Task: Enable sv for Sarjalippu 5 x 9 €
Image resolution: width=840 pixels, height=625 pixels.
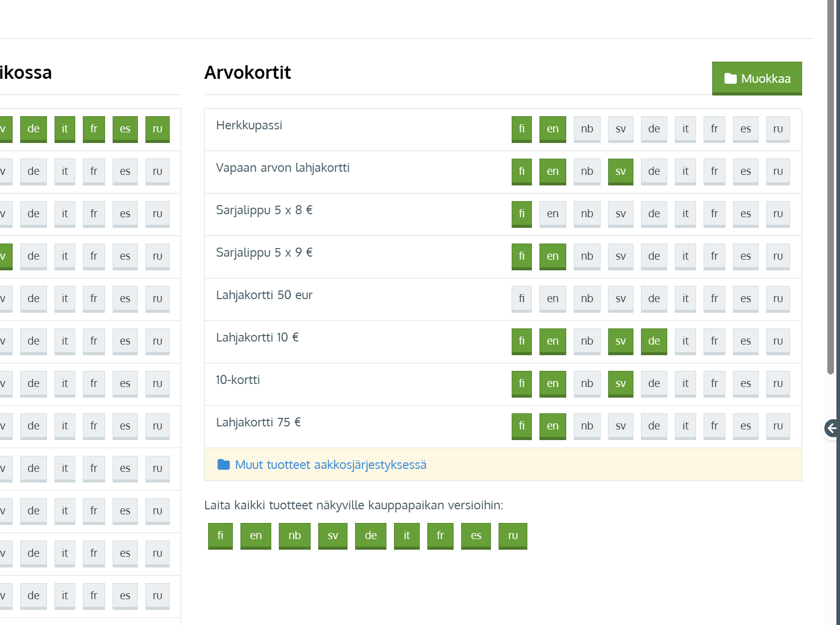Action: point(621,257)
